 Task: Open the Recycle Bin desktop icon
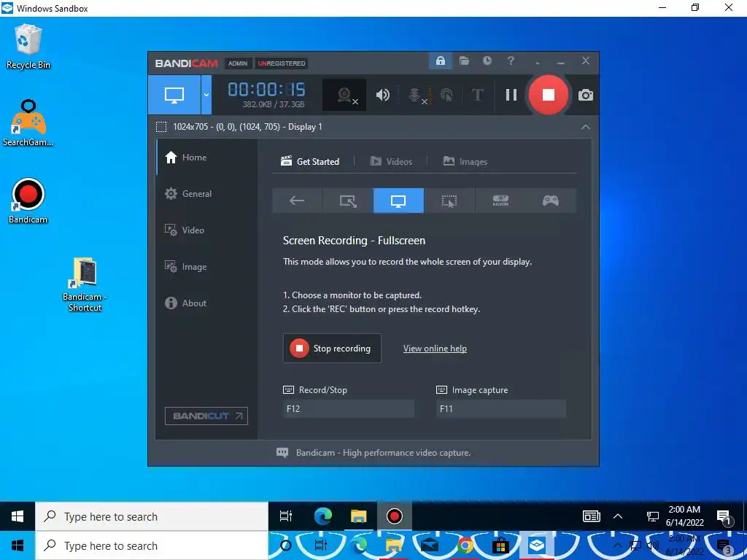[28, 47]
